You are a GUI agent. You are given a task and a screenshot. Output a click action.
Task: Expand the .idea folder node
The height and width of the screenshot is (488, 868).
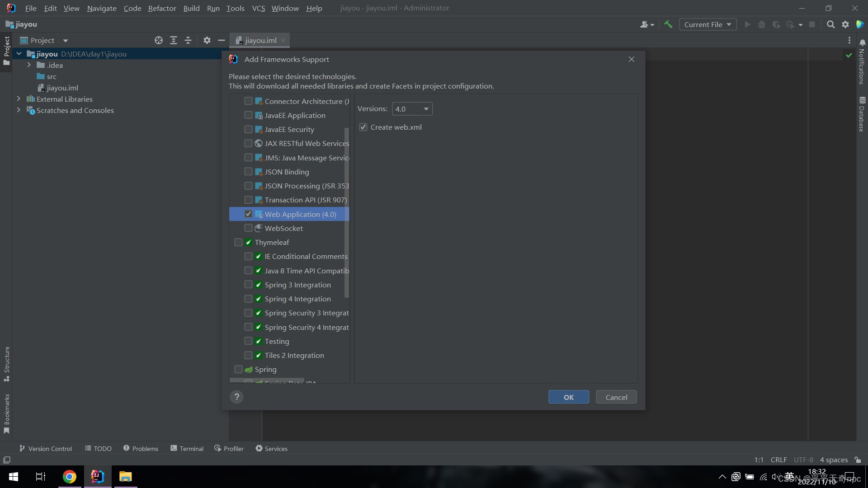point(29,65)
